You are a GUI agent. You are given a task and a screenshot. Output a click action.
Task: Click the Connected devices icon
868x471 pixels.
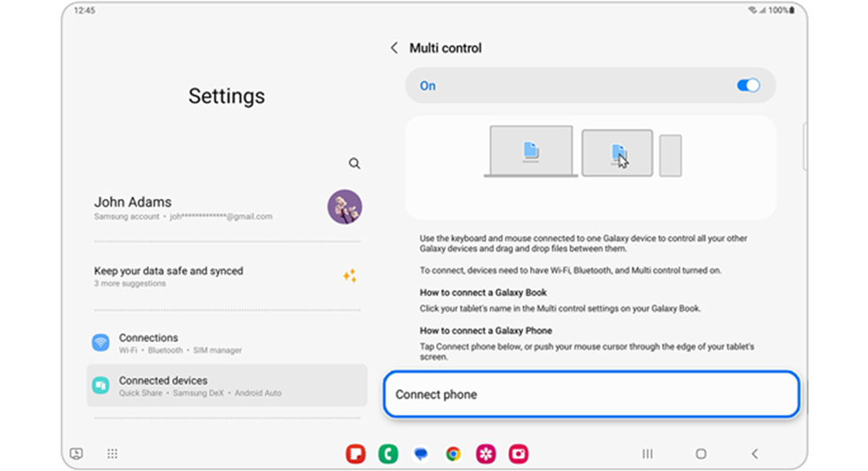click(100, 385)
